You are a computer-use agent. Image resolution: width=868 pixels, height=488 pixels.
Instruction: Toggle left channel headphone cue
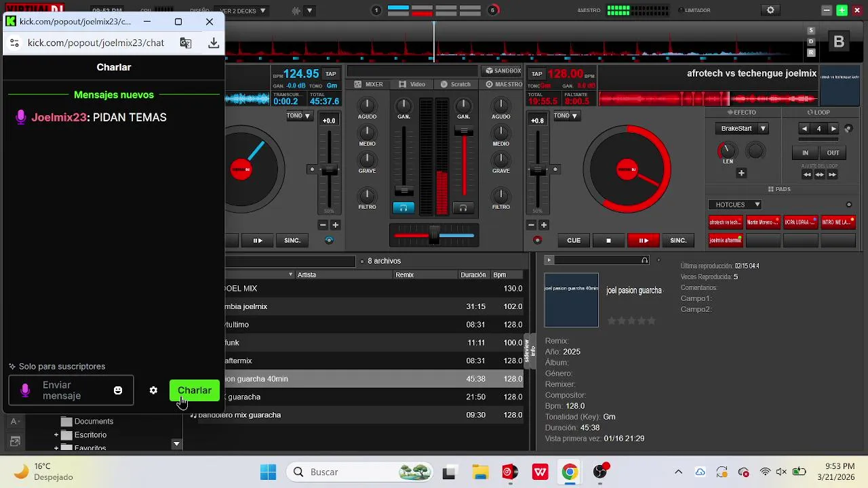(403, 208)
